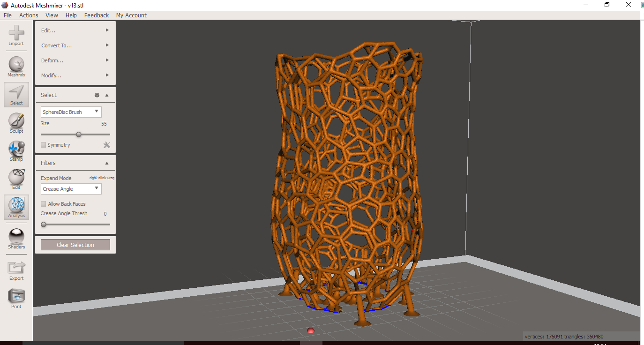
Task: Open the Analysis tool
Action: (16, 207)
